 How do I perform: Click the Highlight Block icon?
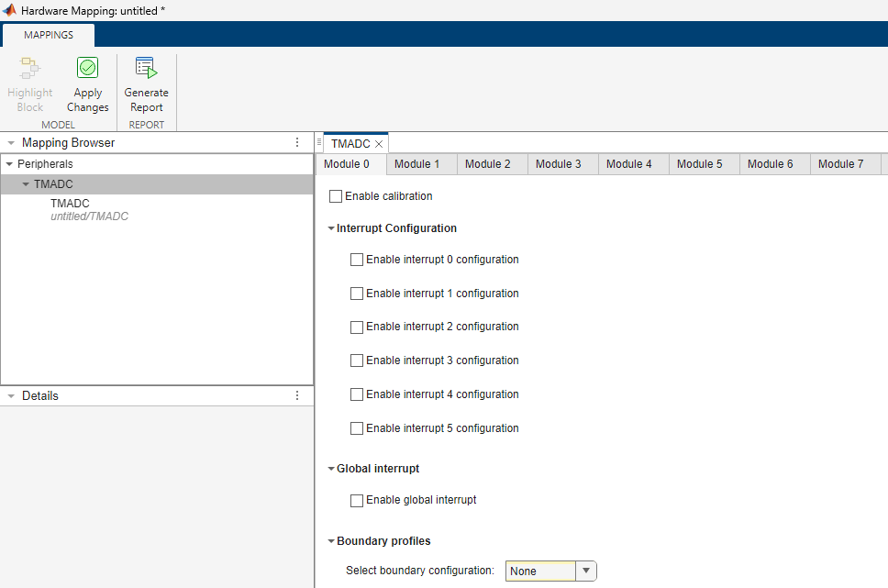click(x=29, y=69)
